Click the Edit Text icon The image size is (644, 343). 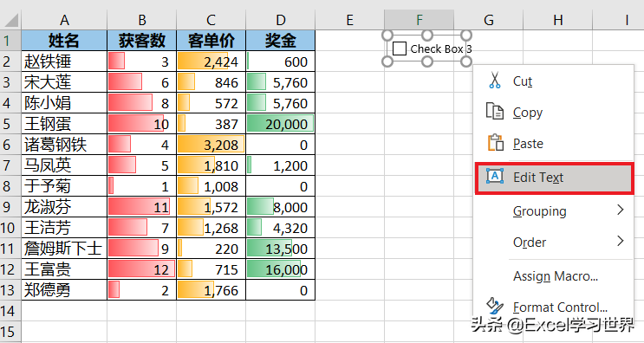(x=495, y=176)
